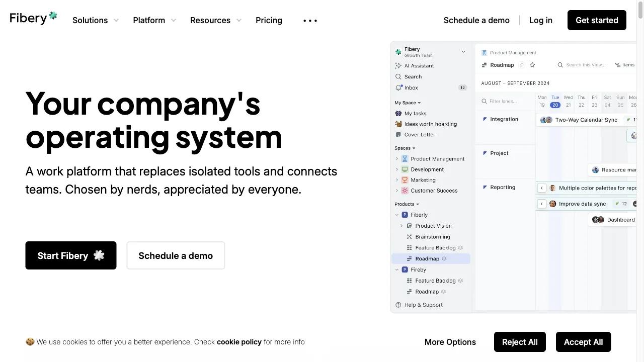Click the Customer Success sun icon
Viewport: 644px width, 362px height.
click(x=405, y=191)
